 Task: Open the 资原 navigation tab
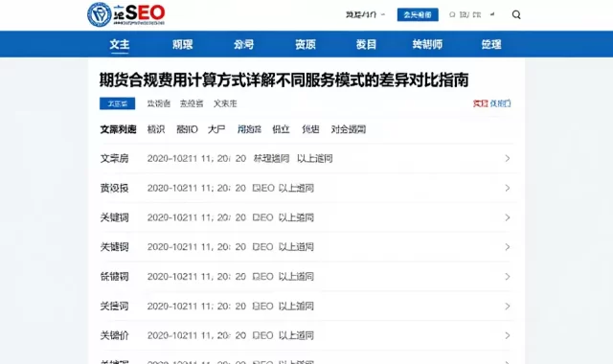(x=305, y=45)
